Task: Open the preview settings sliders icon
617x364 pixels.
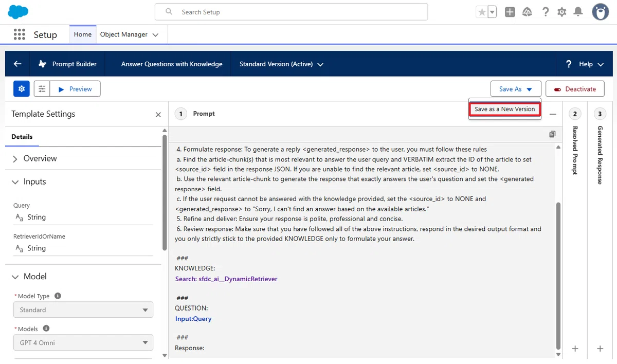Action: [42, 89]
